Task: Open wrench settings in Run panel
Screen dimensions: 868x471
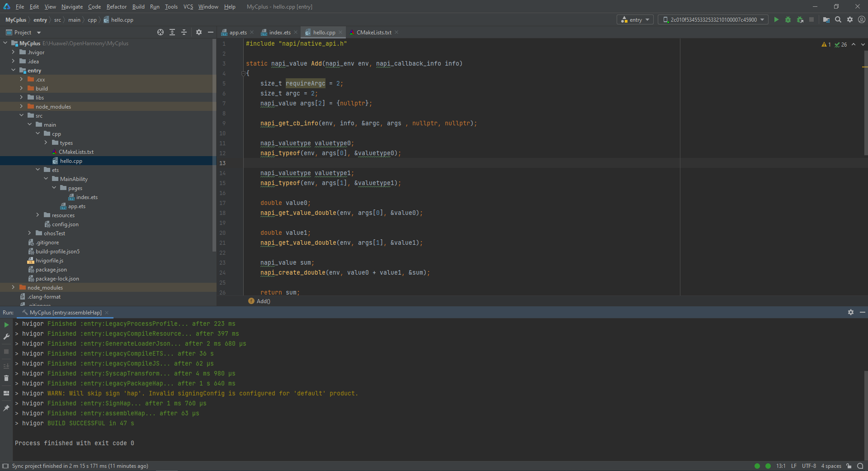Action: click(6, 337)
